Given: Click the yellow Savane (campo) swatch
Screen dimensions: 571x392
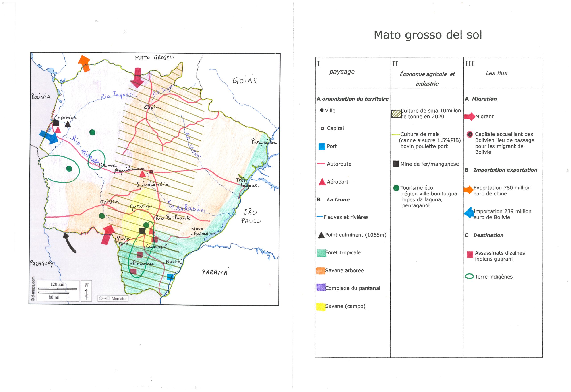Looking at the screenshot, I should click(x=321, y=306).
